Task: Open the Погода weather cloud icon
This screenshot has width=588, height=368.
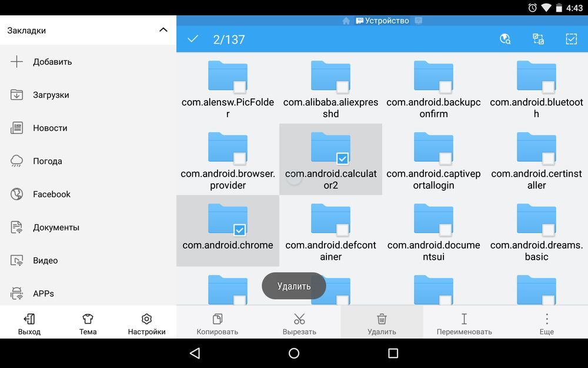Action: click(x=16, y=161)
